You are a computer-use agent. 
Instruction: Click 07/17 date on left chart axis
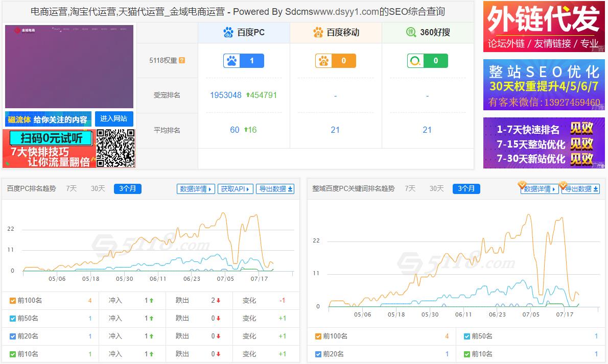259,279
